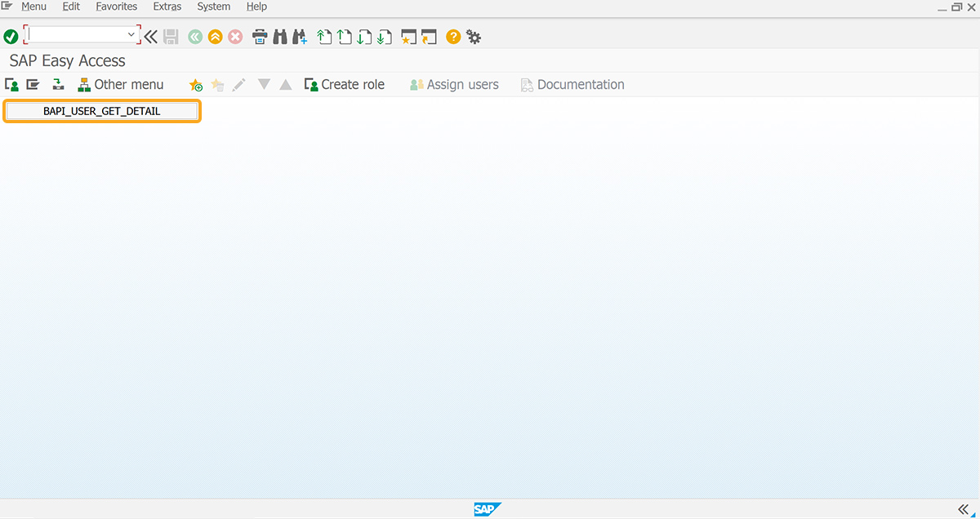The width and height of the screenshot is (980, 519).
Task: Click the Last Page icon
Action: pyautogui.click(x=385, y=37)
